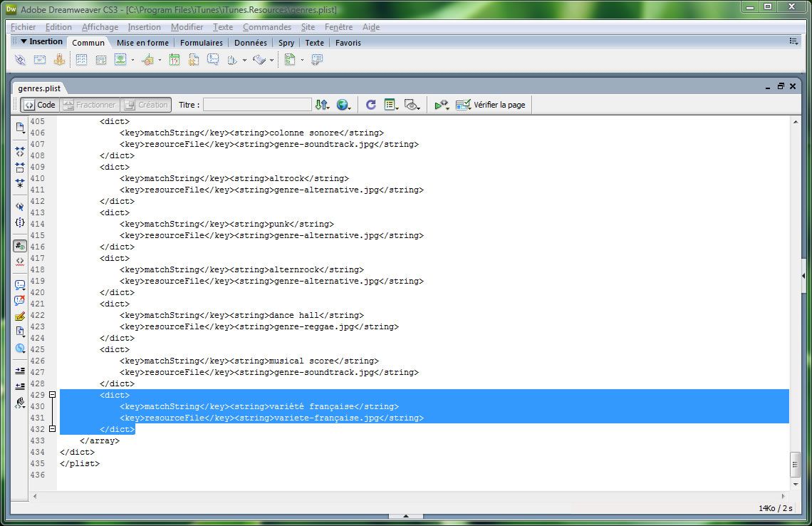This screenshot has width=812, height=526.
Task: Click the line containing variété française
Action: (424, 406)
